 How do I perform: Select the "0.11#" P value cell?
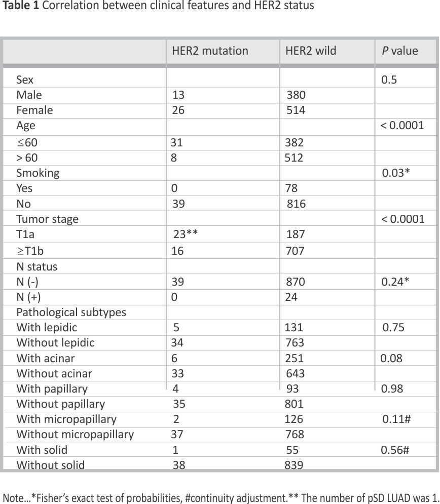click(x=396, y=419)
